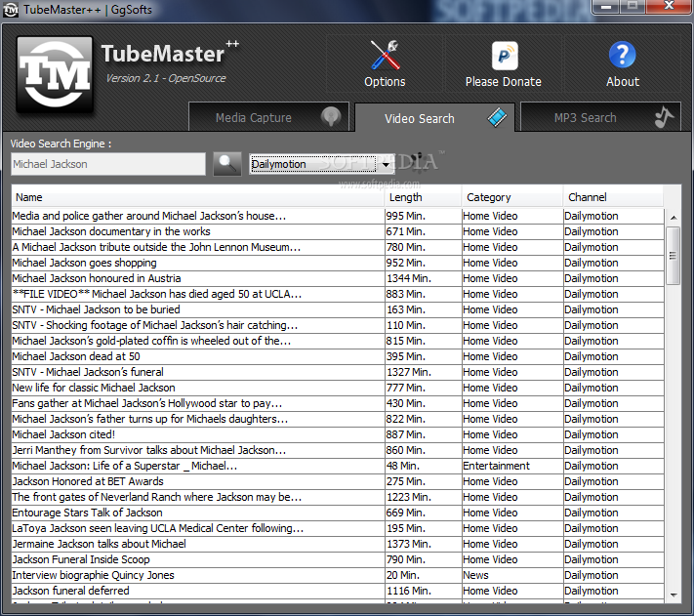Select "Jackson funeral deferred" row
This screenshot has width=694, height=616.
point(338,592)
